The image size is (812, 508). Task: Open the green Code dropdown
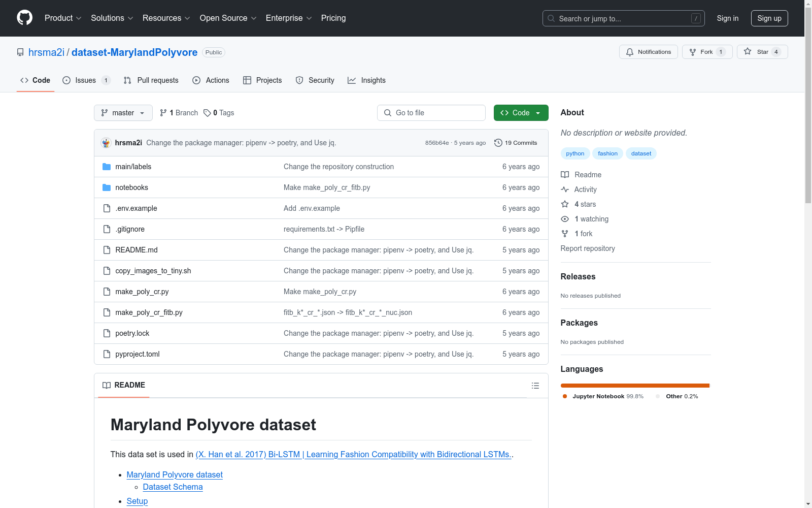(x=521, y=113)
